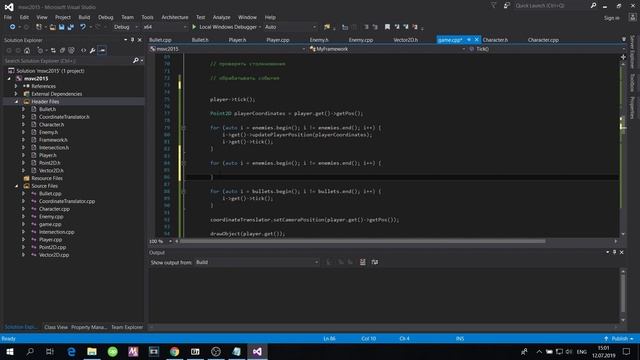
Task: Click the Sign in link
Action: pos(611,18)
